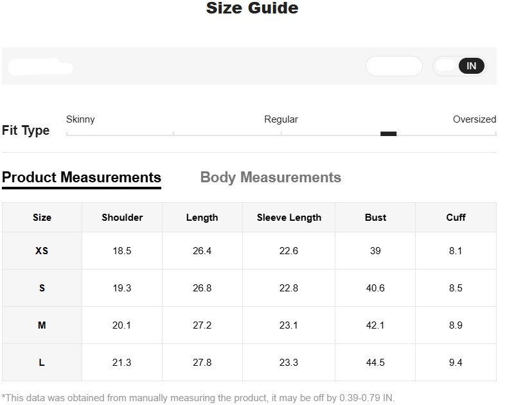Image resolution: width=532 pixels, height=405 pixels.
Task: Click the redacted label in gray bar
Action: [x=40, y=66]
